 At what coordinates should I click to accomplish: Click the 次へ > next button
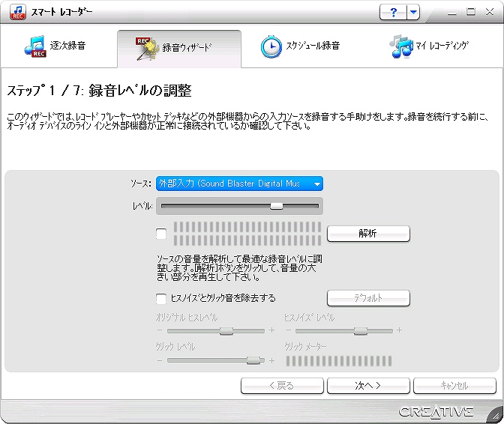point(368,386)
